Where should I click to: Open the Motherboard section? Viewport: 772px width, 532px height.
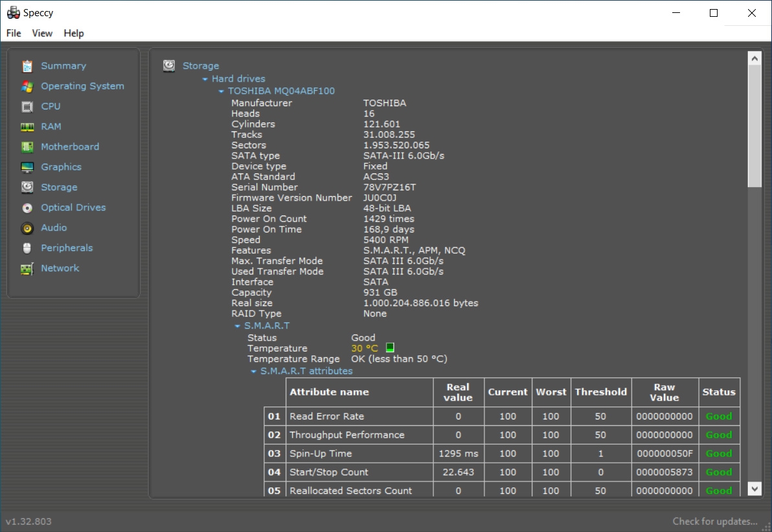tap(70, 147)
